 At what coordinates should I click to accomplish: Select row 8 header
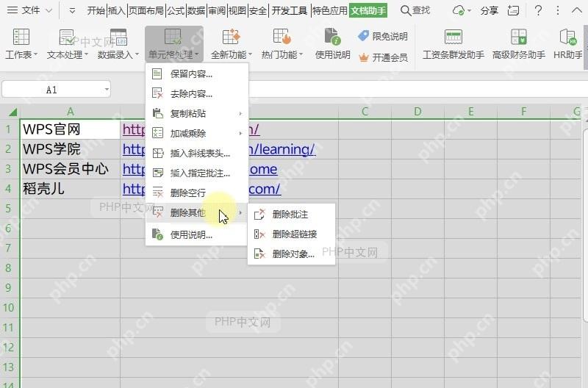(x=9, y=268)
